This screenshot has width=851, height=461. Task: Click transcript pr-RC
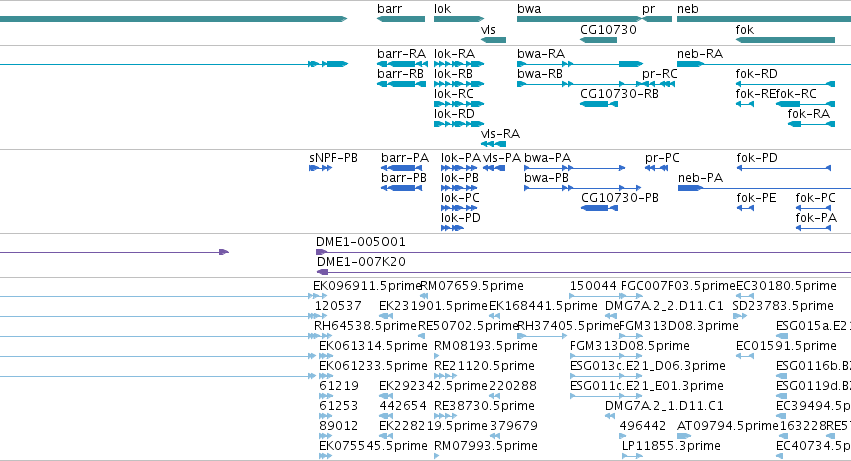(x=658, y=84)
